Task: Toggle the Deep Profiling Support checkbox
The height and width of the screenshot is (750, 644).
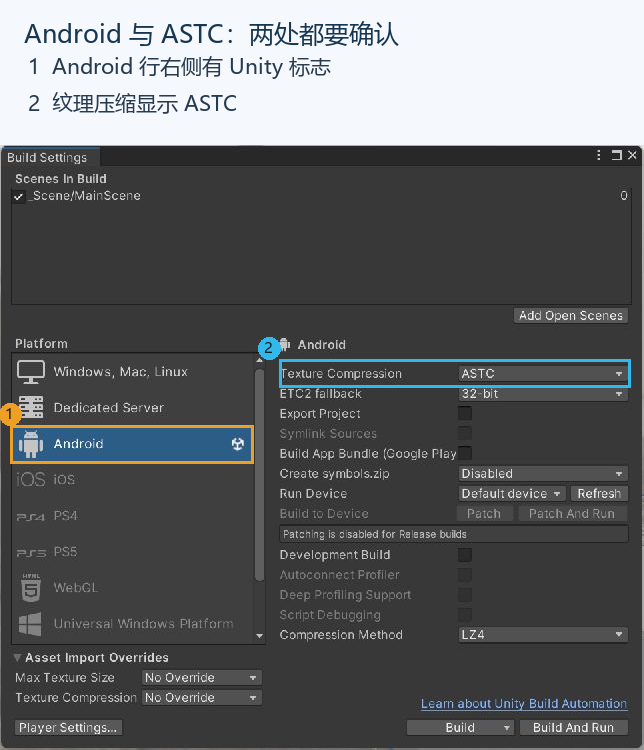Action: pos(465,595)
